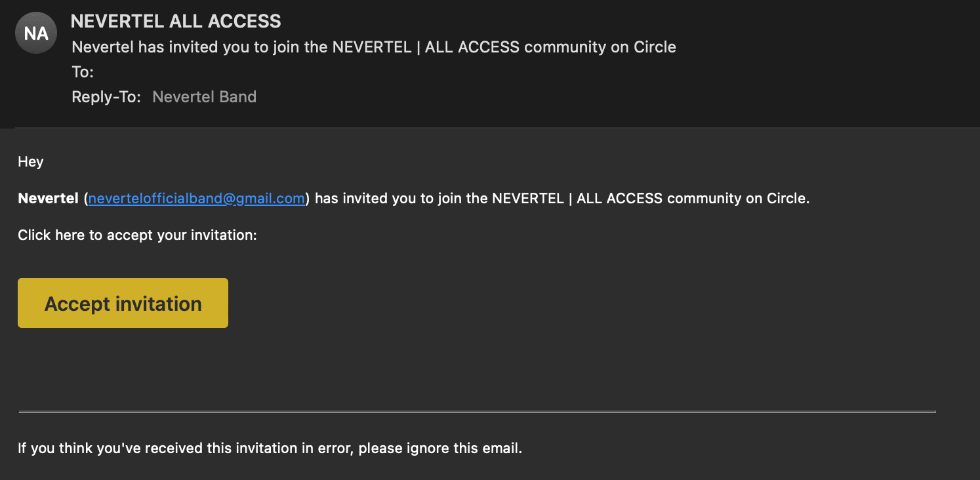Click the horizontal divider line above the footer
This screenshot has width=980, height=480.
coord(477,412)
